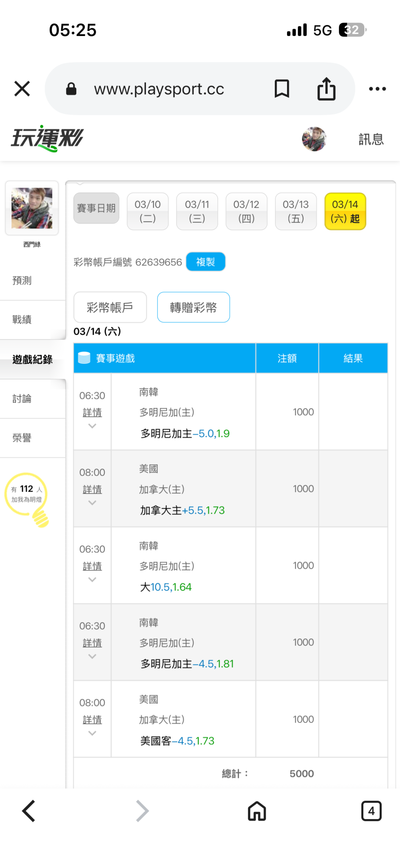Screen dimensions: 400x868
Task: Close the browser page with X icon
Action: click(22, 89)
